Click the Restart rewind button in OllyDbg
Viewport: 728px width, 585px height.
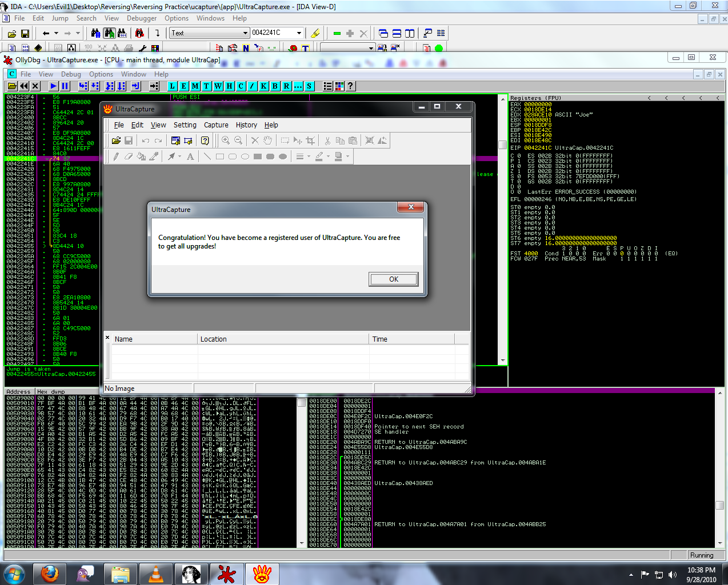(24, 86)
